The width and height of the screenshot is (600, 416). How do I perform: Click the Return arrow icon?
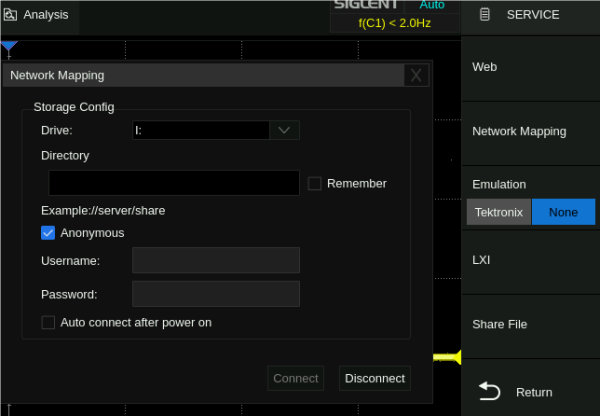pos(489,391)
